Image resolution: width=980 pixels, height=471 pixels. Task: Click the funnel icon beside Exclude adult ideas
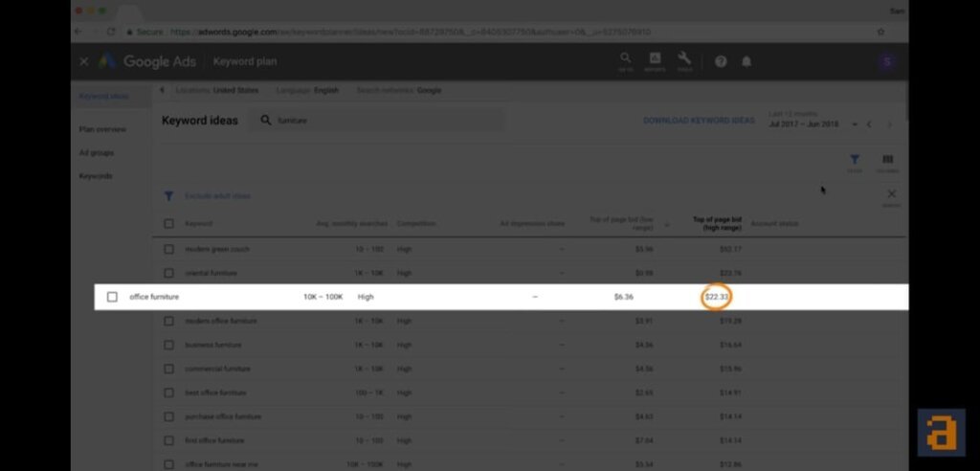point(168,196)
